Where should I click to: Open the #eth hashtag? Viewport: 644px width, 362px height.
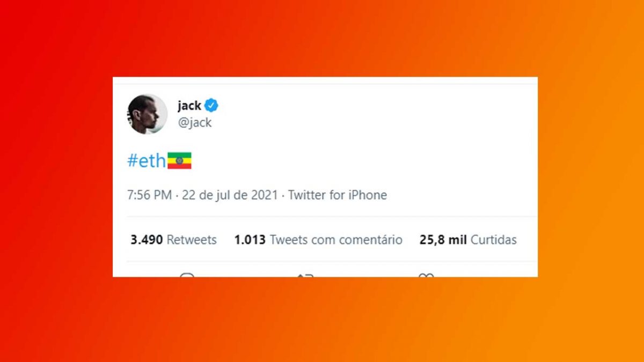pyautogui.click(x=147, y=161)
